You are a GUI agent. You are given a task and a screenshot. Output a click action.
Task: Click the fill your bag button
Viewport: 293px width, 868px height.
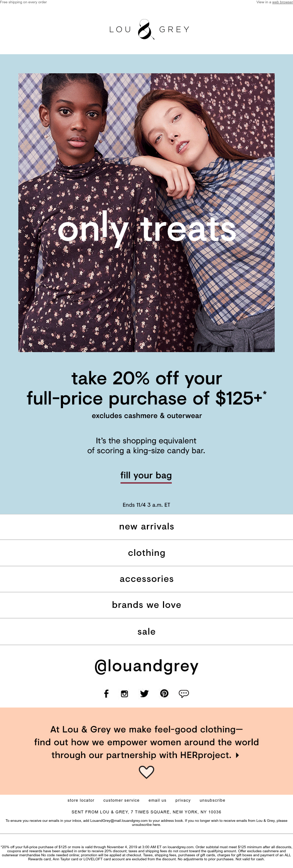coord(146,476)
